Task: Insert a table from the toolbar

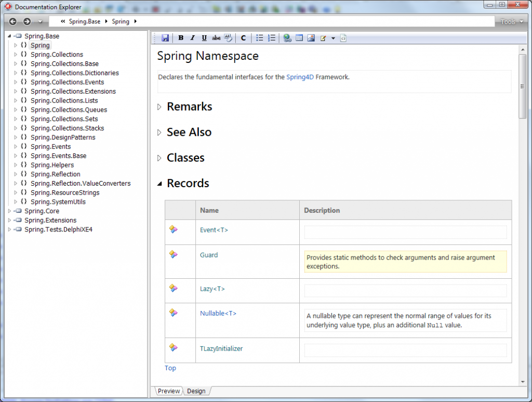Action: coord(299,37)
